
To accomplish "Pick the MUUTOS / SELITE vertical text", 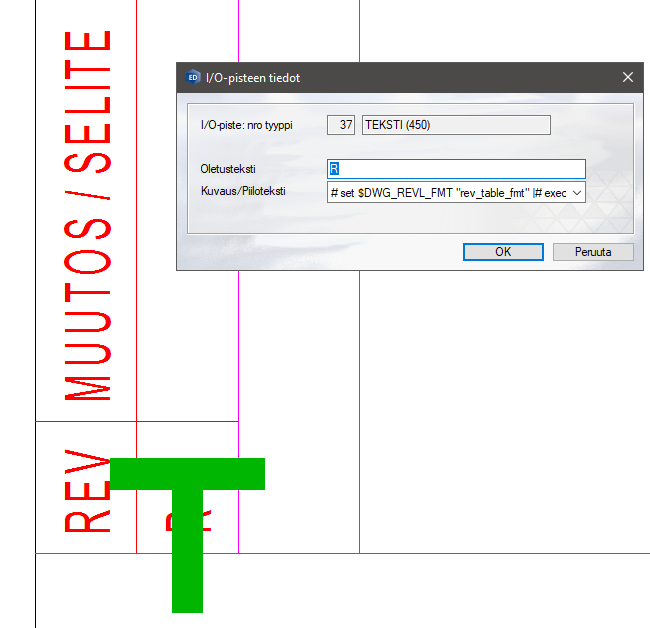I will coord(87,215).
